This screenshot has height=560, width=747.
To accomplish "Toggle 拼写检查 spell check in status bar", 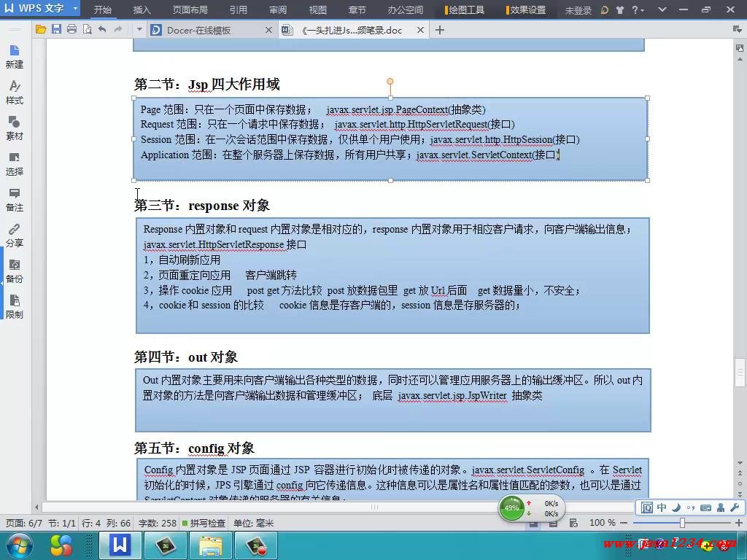I will coord(204,523).
